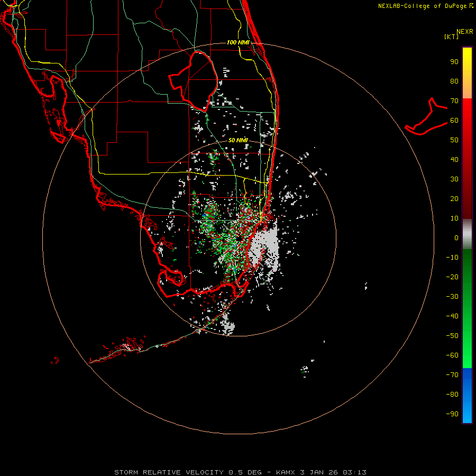Pick the blue bottom segment of color bar
The height and width of the screenshot is (476, 476).
pyautogui.click(x=467, y=396)
